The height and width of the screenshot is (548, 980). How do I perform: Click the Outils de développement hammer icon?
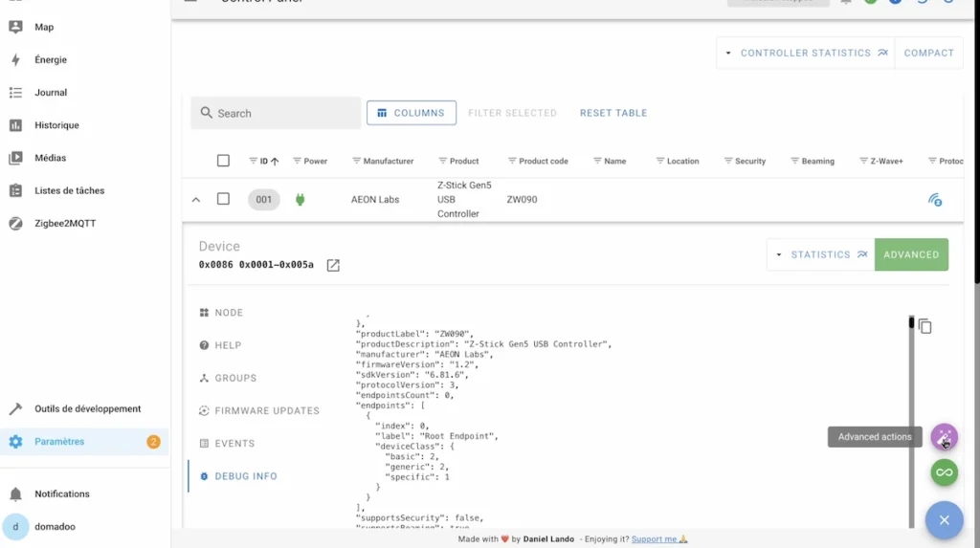(x=15, y=408)
